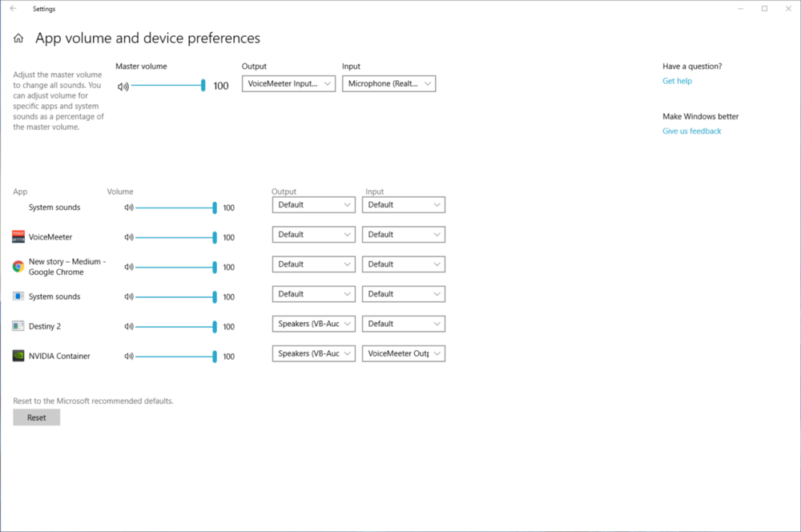Mute master volume via the speaker icon
Viewport: 801px width, 532px height.
(x=123, y=87)
